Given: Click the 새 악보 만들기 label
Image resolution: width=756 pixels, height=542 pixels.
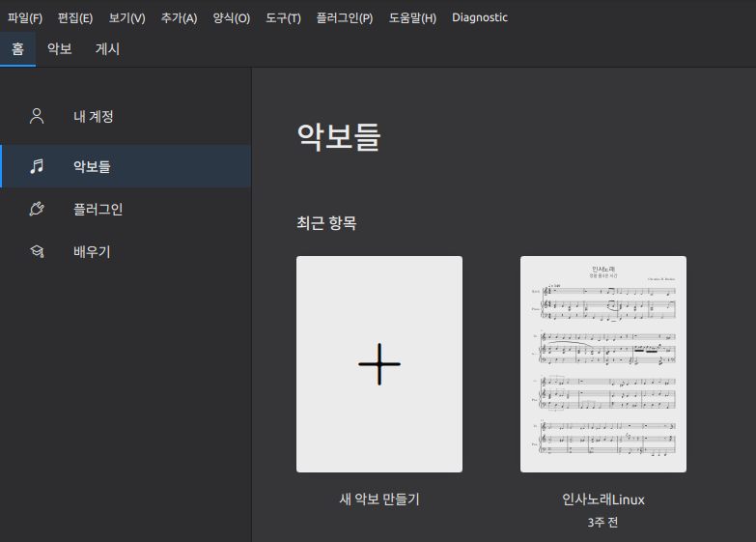Looking at the screenshot, I should [x=379, y=499].
